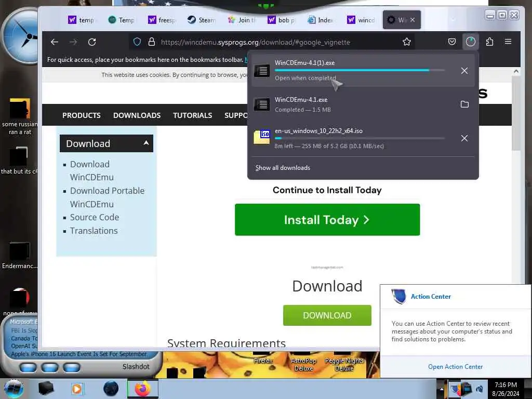View site security via the padlock icon
532x399 pixels.
coord(152,42)
